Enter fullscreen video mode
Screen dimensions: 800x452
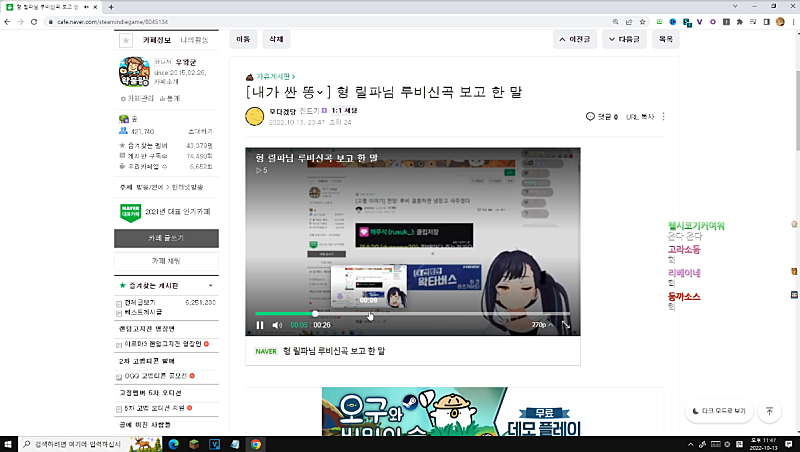coord(566,325)
